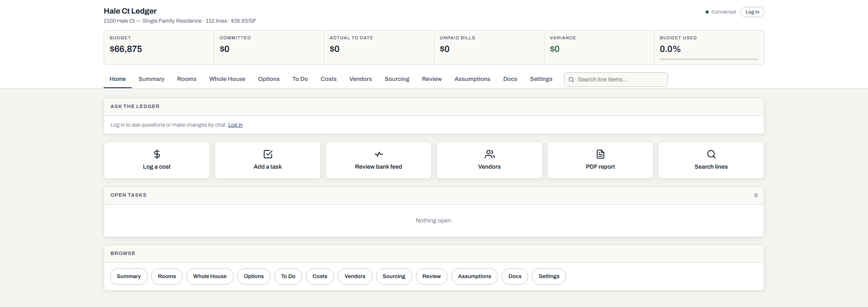The width and height of the screenshot is (868, 307).
Task: Switch to the Costs tab
Action: click(x=329, y=79)
